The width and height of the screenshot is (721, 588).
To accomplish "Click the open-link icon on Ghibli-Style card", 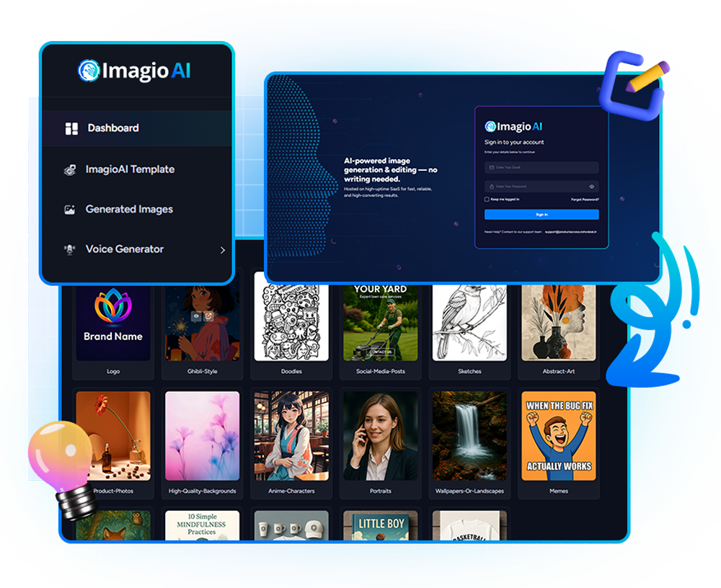I will pyautogui.click(x=208, y=316).
